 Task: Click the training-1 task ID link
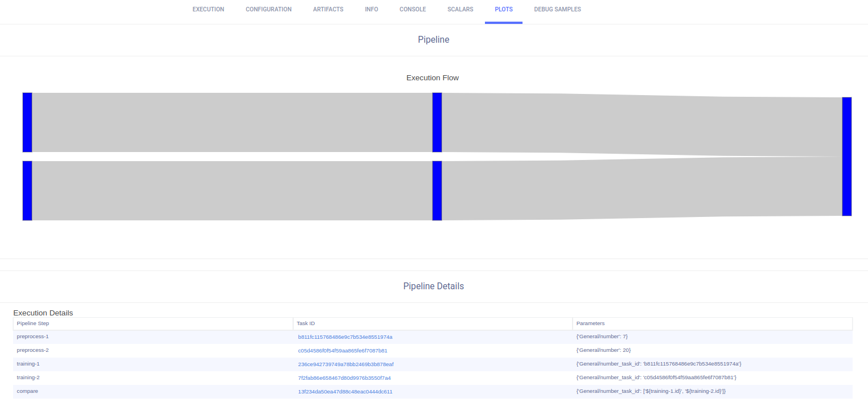[x=345, y=364]
